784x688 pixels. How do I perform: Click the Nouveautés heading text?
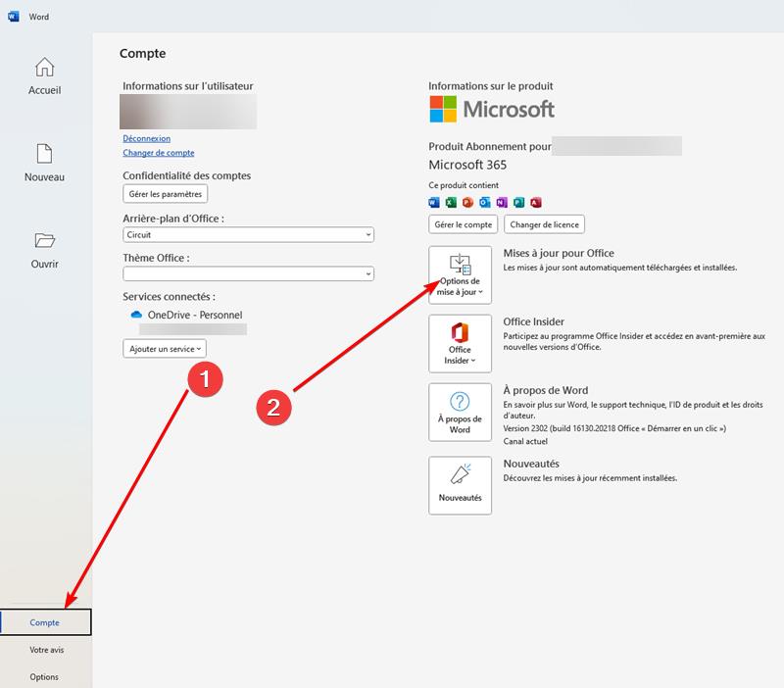531,464
